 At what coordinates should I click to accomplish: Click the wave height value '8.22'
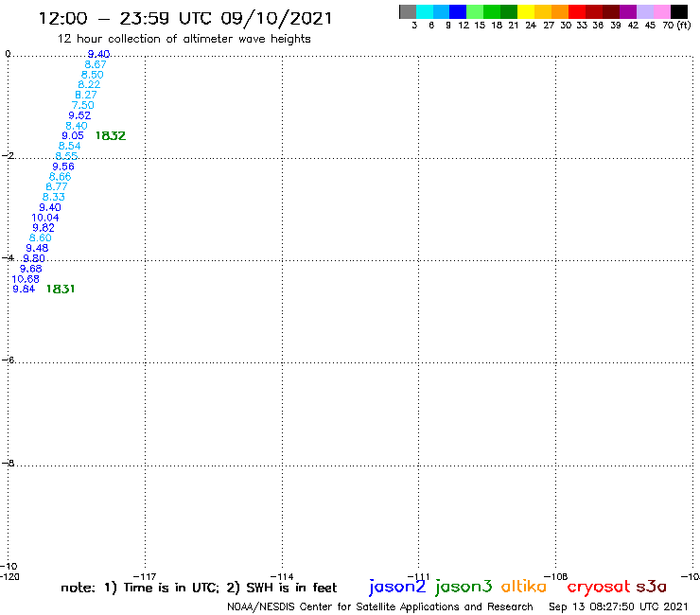[89, 84]
